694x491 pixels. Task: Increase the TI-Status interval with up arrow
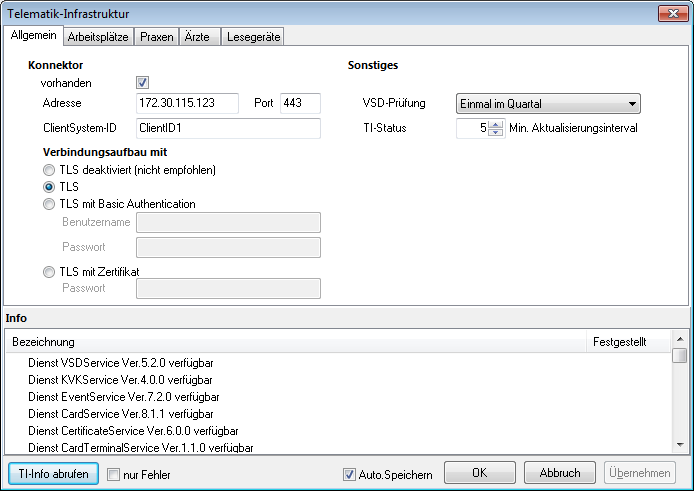(x=495, y=124)
